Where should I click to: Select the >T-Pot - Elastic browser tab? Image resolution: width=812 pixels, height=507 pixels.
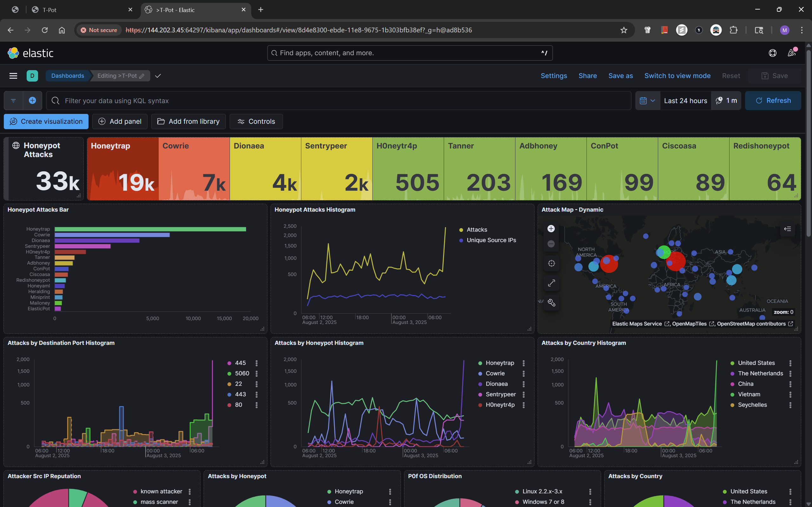(196, 10)
